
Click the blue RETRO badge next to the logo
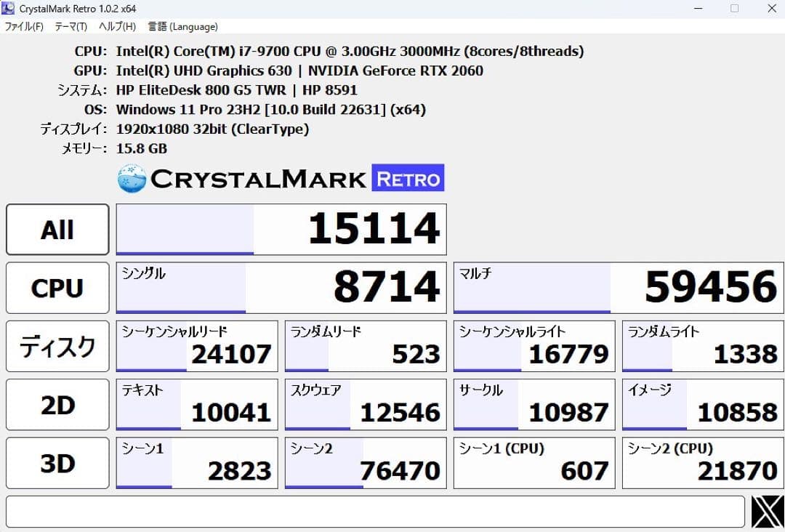pyautogui.click(x=409, y=177)
